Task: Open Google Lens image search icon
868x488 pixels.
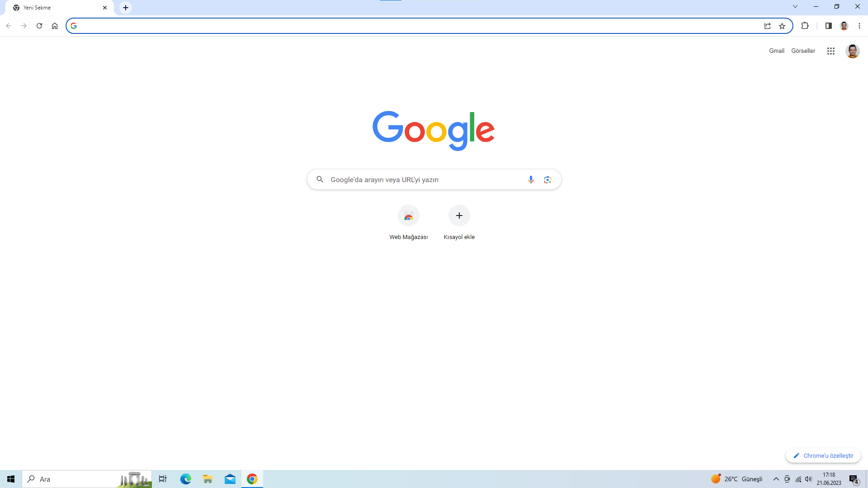Action: pos(547,179)
